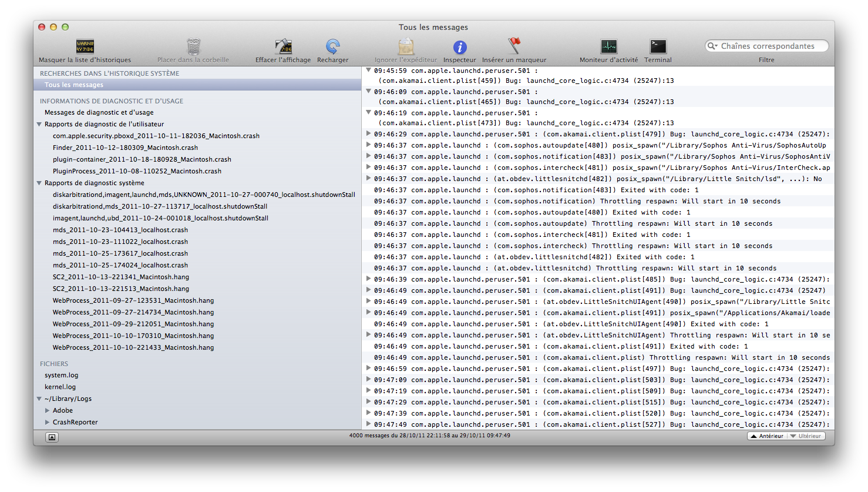868x492 pixels.
Task: Click the Effacer l'affichage toolbar icon
Action: 283,46
